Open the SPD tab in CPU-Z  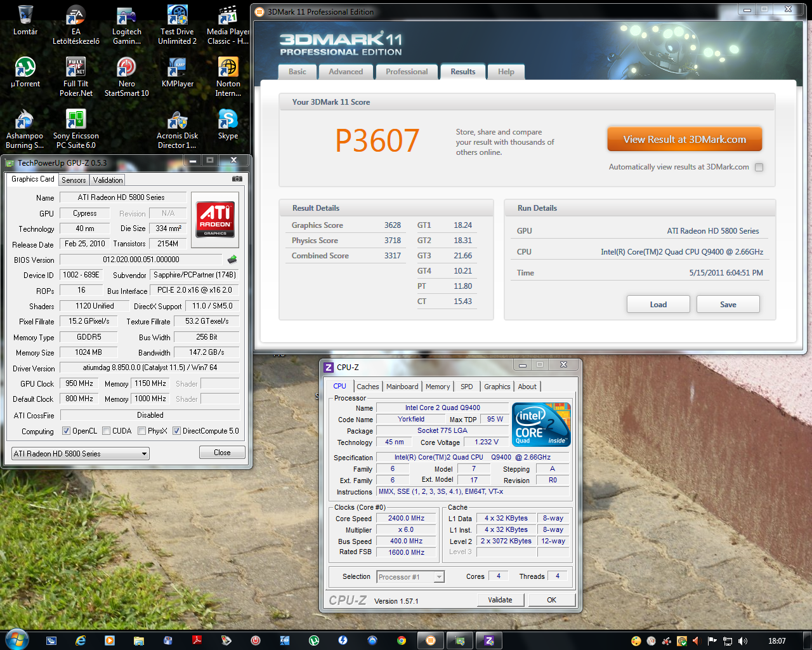click(x=467, y=387)
